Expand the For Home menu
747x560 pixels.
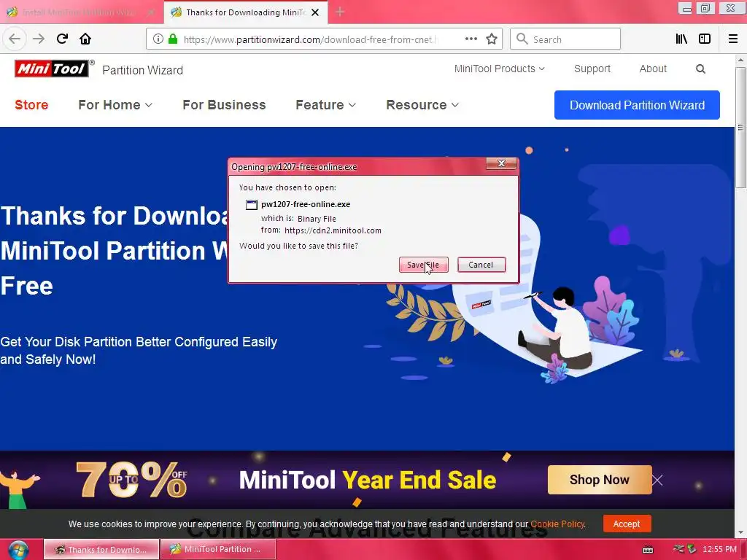tap(115, 105)
